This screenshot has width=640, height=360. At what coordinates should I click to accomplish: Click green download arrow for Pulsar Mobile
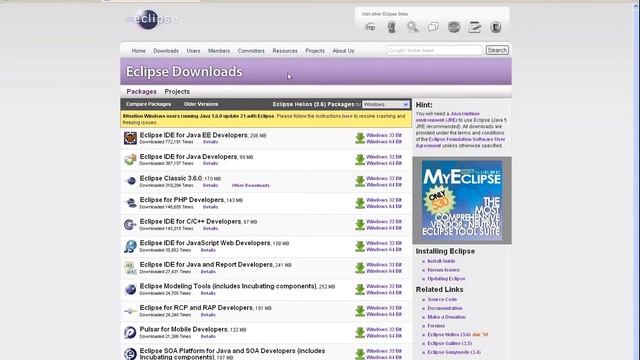360,332
